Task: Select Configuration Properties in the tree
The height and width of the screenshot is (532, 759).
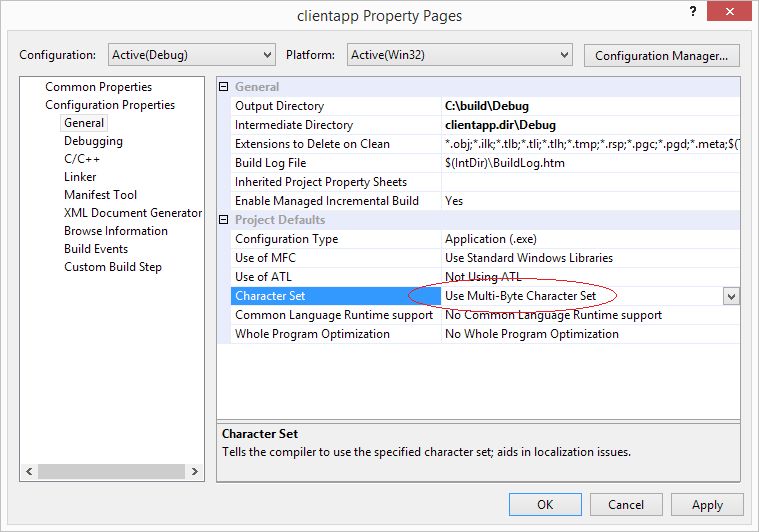Action: click(110, 105)
